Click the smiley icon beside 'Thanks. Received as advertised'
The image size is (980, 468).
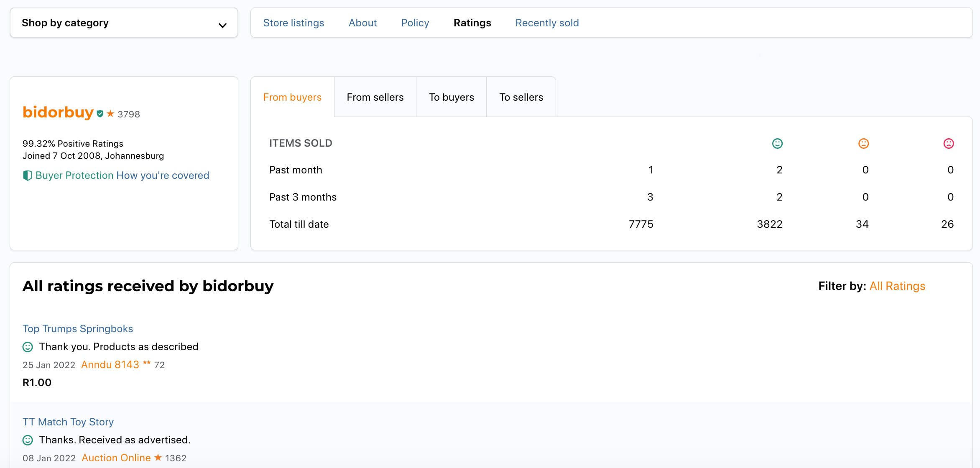(28, 440)
